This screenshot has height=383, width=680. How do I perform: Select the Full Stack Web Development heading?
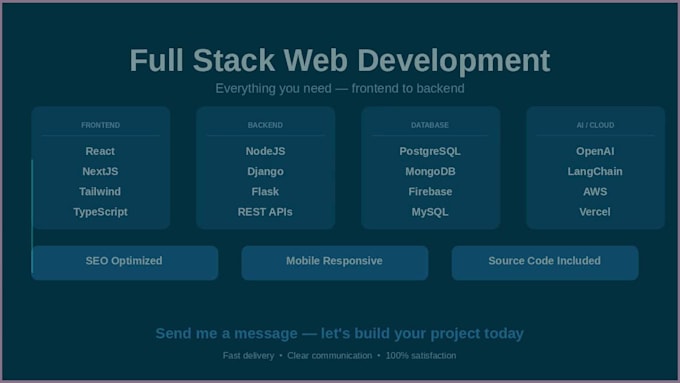[x=340, y=60]
